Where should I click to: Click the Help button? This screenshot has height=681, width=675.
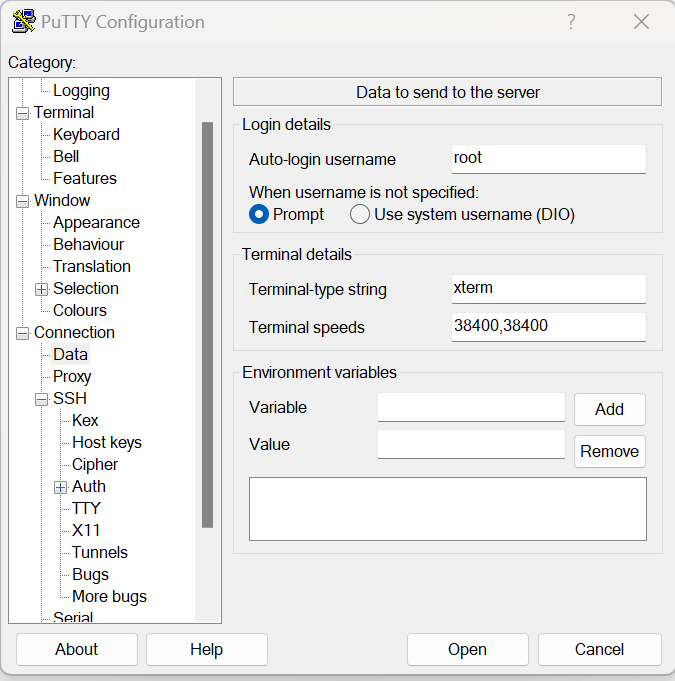(207, 649)
